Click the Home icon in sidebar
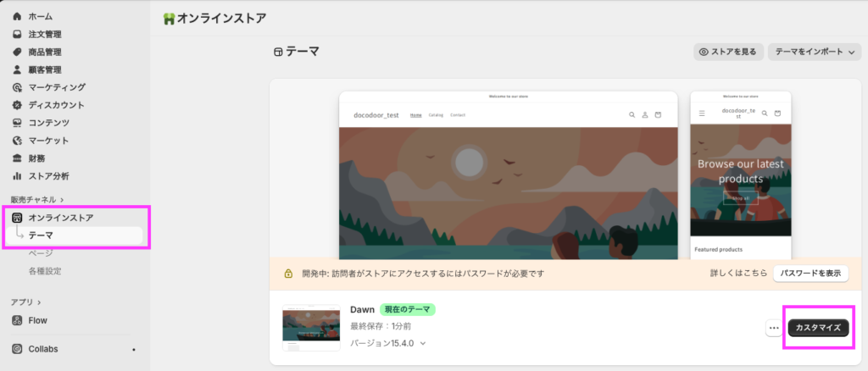Viewport: 868px width, 371px height. tap(17, 16)
